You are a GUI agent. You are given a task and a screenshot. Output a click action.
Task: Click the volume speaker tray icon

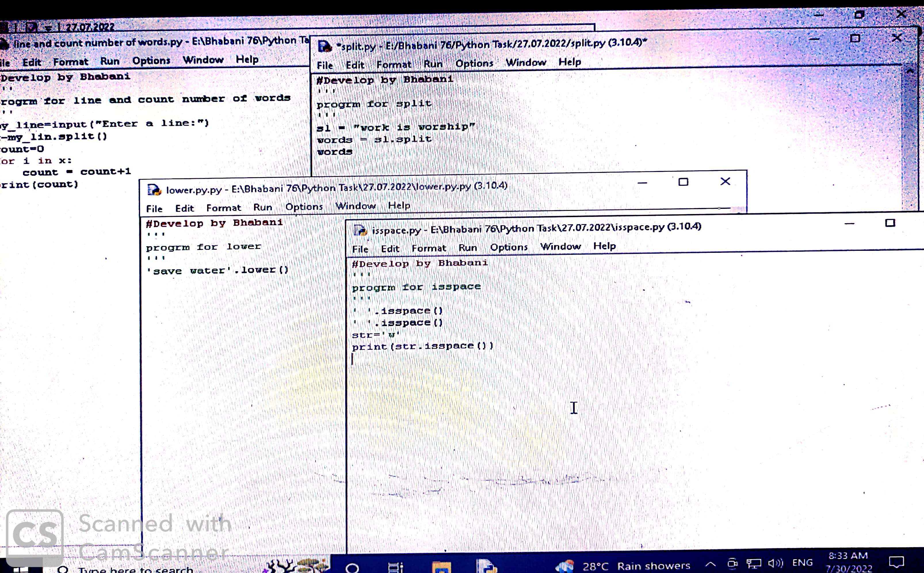point(776,563)
